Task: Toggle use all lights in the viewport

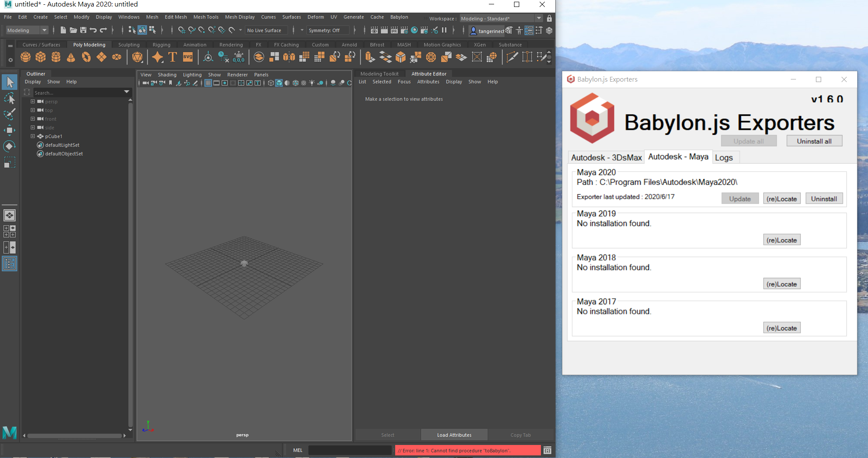Action: pos(312,83)
